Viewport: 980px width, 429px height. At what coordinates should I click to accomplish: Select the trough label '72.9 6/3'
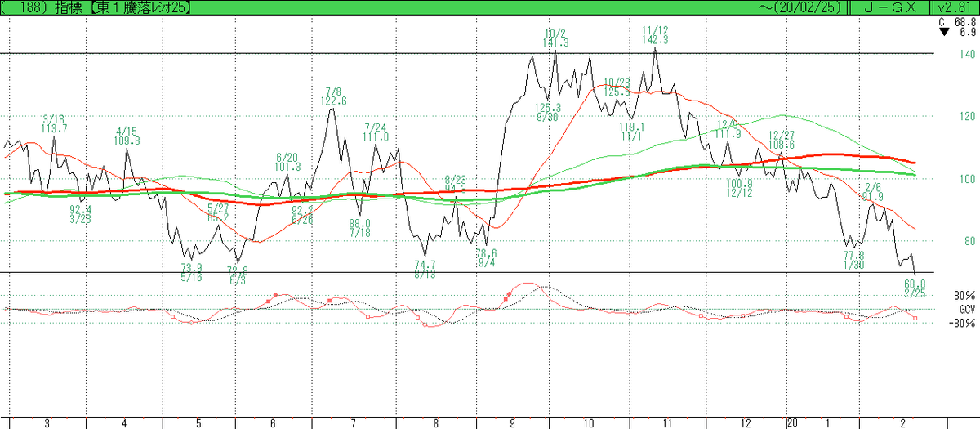click(x=238, y=275)
